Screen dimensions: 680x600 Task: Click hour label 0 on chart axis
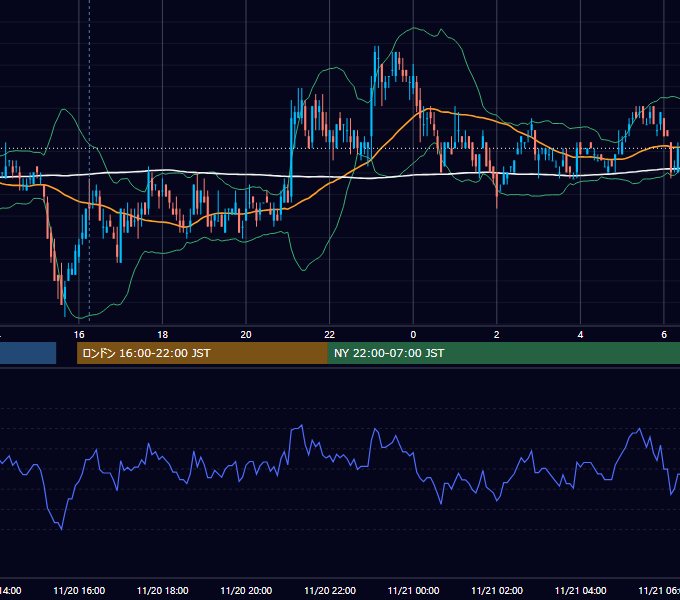coord(413,335)
